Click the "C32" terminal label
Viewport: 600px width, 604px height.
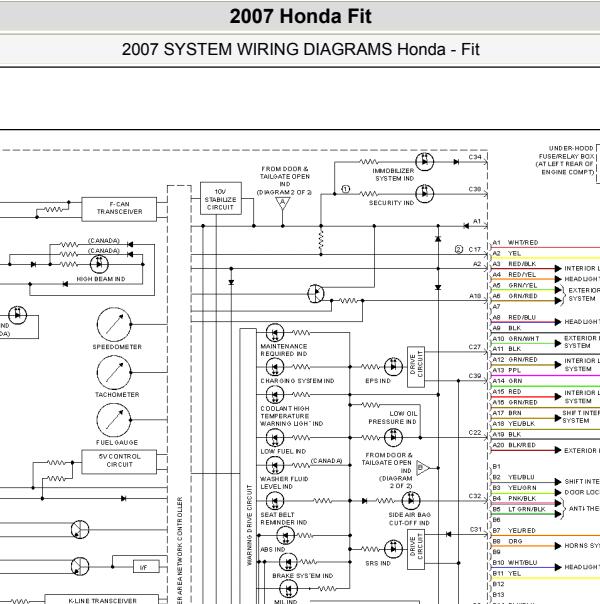coord(474,496)
